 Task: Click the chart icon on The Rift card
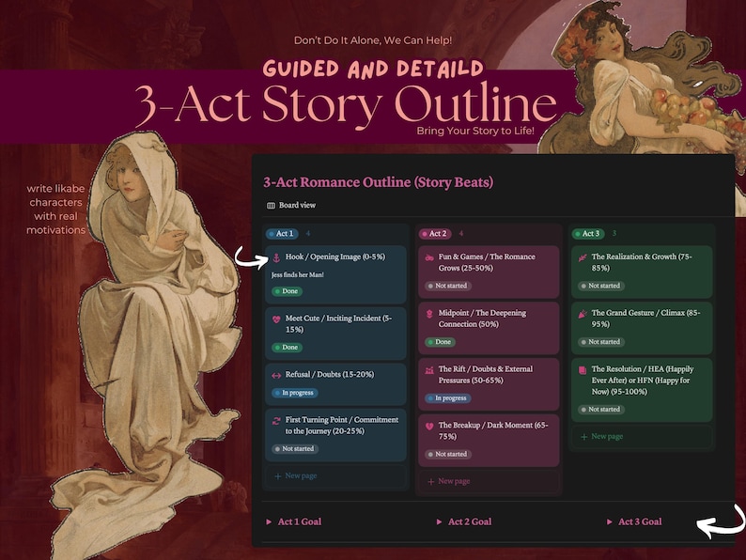429,369
